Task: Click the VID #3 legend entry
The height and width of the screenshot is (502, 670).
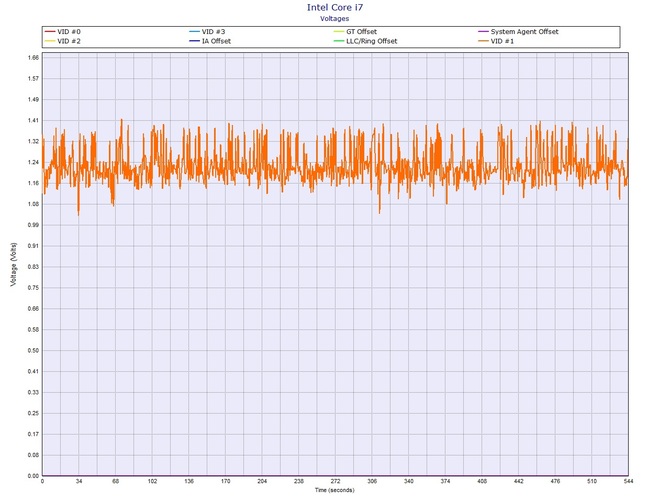Action: pos(207,32)
